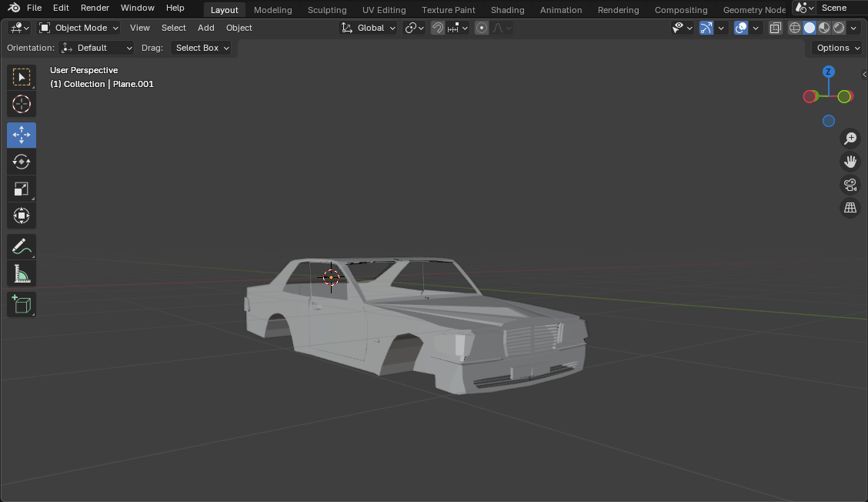Click the Blender logo icon
Viewport: 868px width, 502px height.
click(14, 8)
